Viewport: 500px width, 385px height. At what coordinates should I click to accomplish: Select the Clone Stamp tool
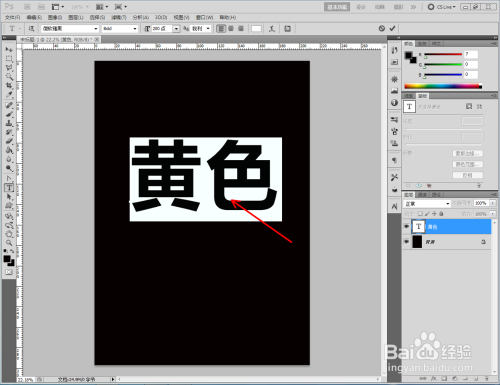pos(9,123)
